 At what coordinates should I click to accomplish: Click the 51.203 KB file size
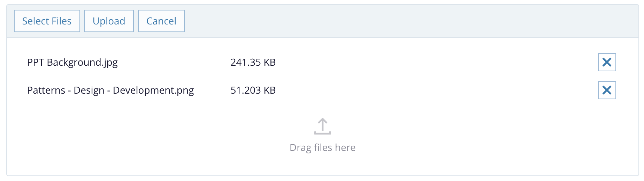coord(253,90)
